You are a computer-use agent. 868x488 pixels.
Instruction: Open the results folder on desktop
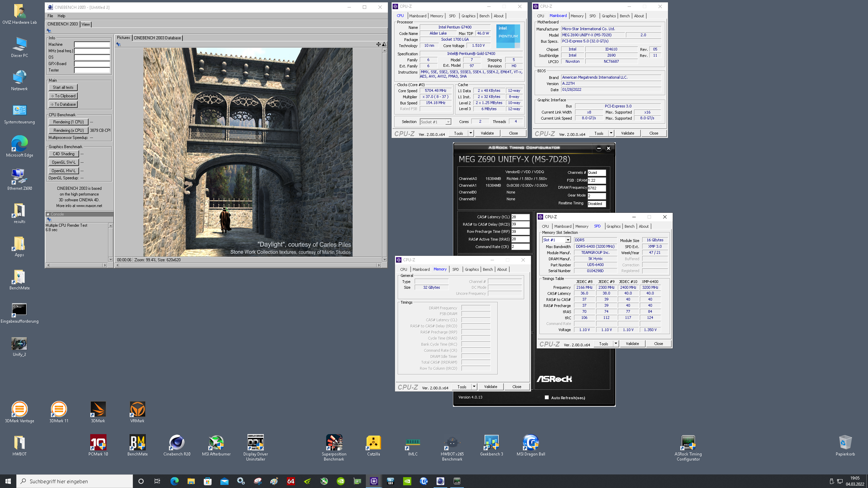(x=19, y=213)
